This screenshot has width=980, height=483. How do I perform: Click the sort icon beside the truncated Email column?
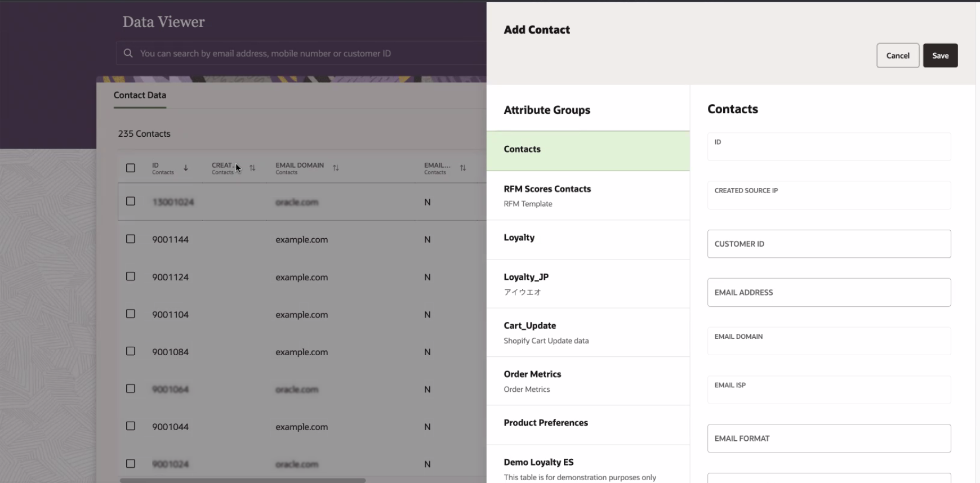[463, 168]
